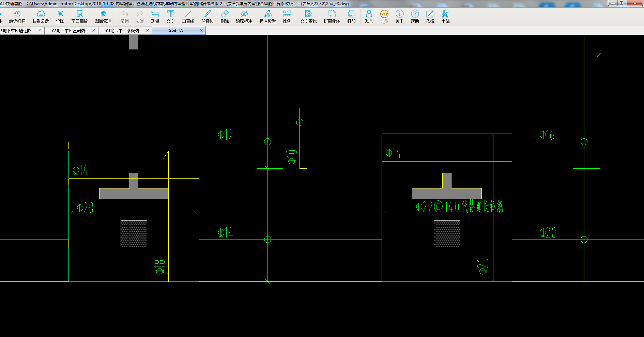Select the draw straight line tool
This screenshot has width=644, height=337.
(188, 17)
